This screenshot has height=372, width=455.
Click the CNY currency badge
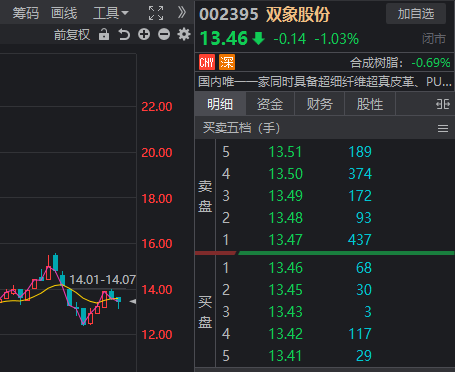207,62
